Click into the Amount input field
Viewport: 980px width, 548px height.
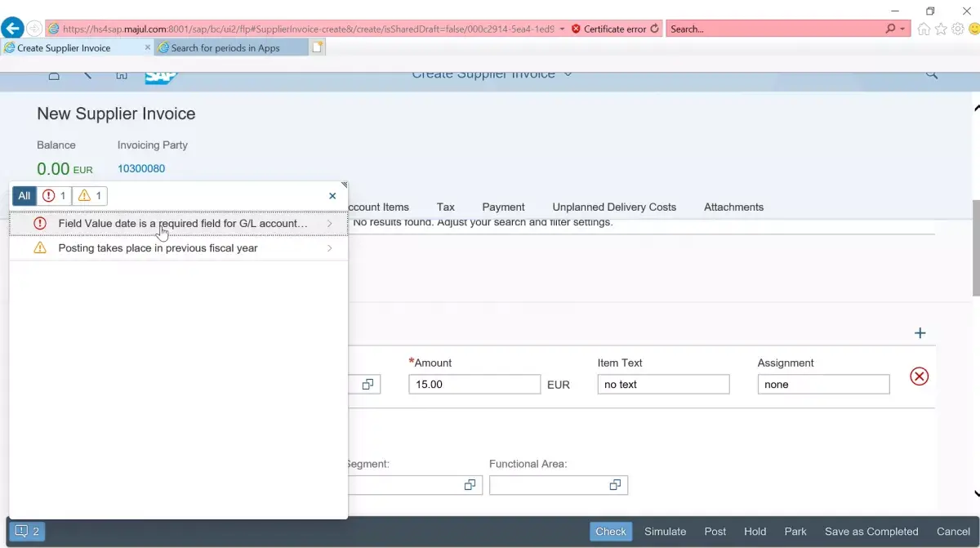(x=474, y=385)
